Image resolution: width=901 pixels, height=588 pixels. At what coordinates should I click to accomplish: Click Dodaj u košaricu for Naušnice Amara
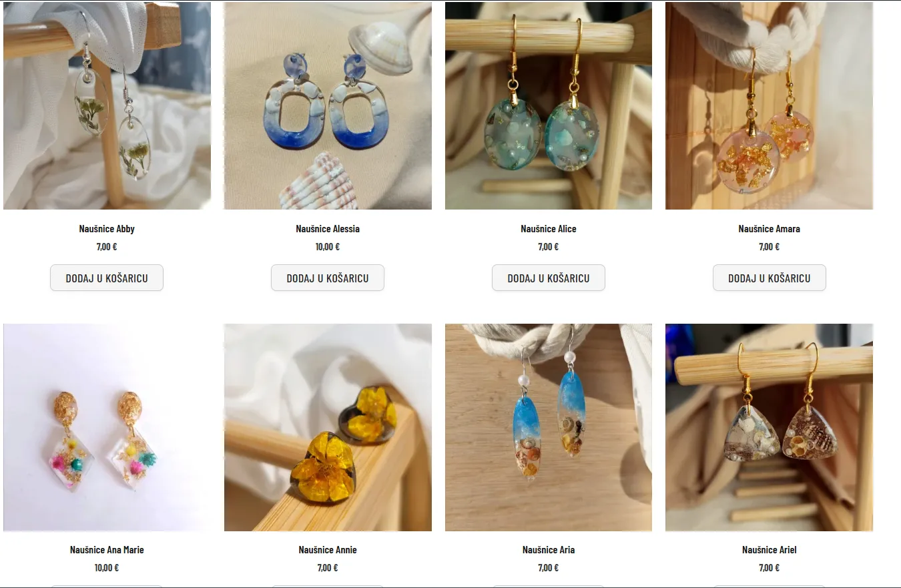[x=770, y=278]
